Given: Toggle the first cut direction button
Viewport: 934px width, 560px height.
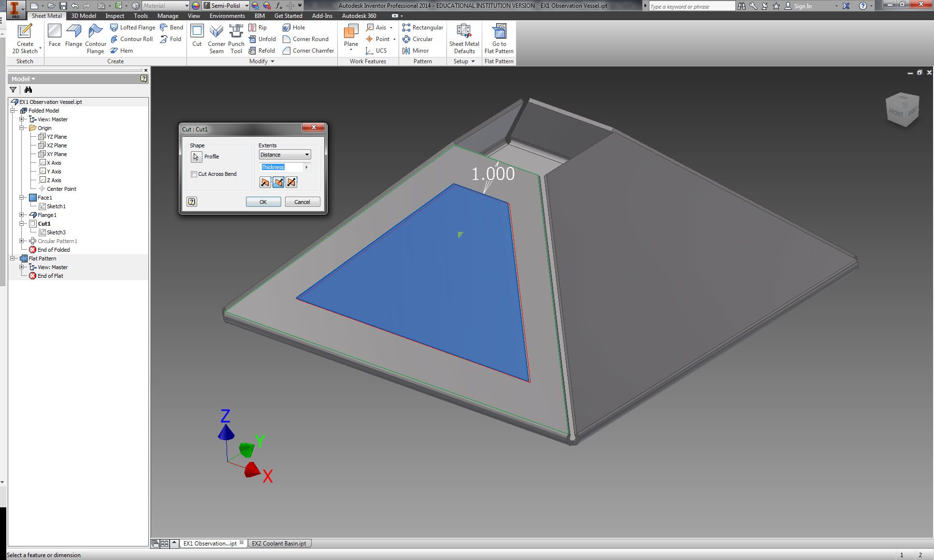Looking at the screenshot, I should (265, 182).
